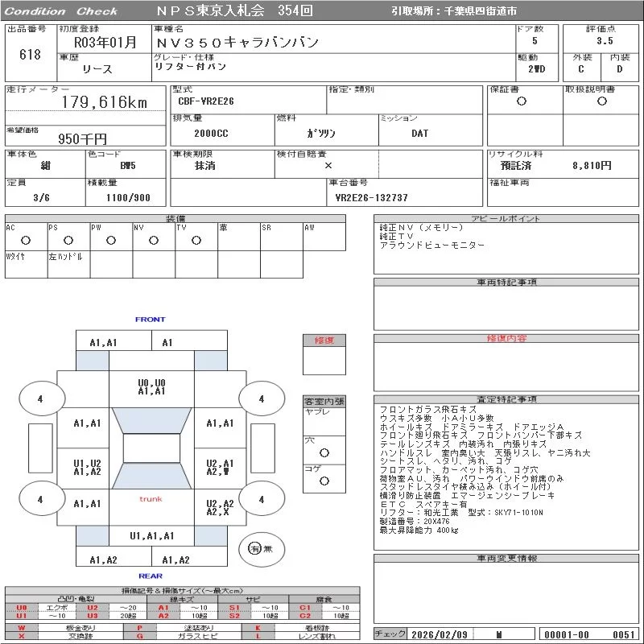Click footer code 00001-00
This screenshot has height=644, width=644.
pos(567,634)
